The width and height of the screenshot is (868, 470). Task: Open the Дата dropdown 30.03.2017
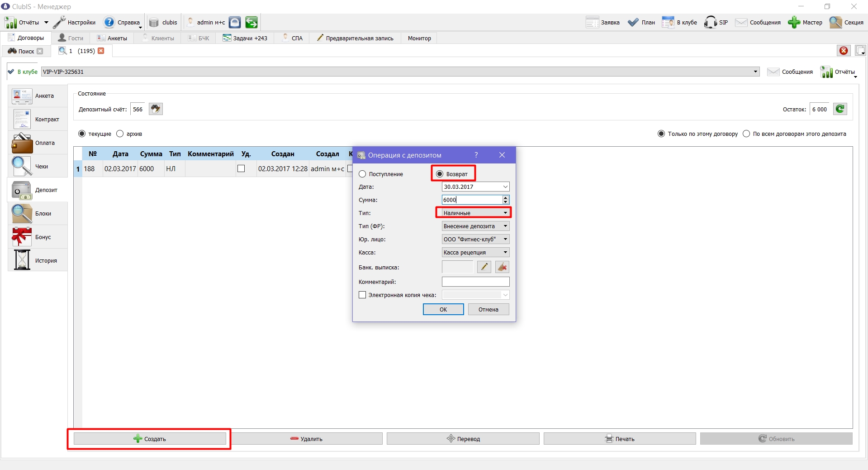(x=505, y=187)
